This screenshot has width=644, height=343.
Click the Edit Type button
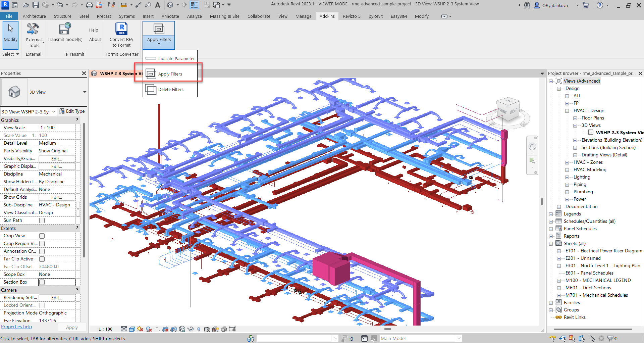pyautogui.click(x=72, y=111)
